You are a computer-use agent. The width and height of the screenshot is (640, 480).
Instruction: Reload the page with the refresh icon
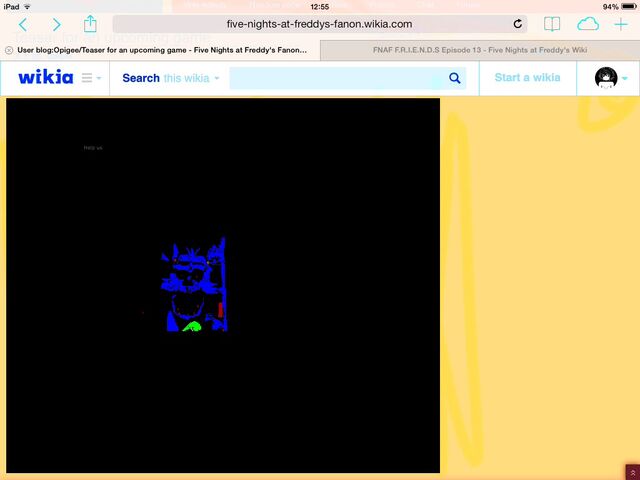518,24
